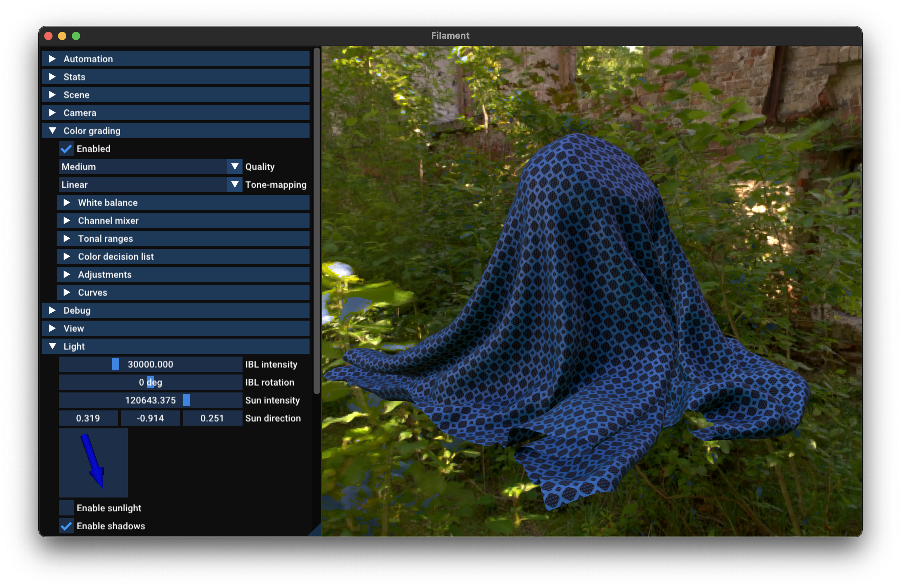Click the Debug header label
Viewport: 901px width, 588px height.
click(77, 311)
